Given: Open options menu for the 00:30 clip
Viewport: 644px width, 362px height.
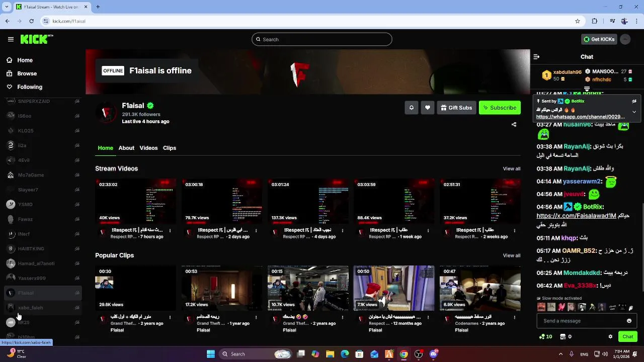Looking at the screenshot, I should pyautogui.click(x=170, y=317).
